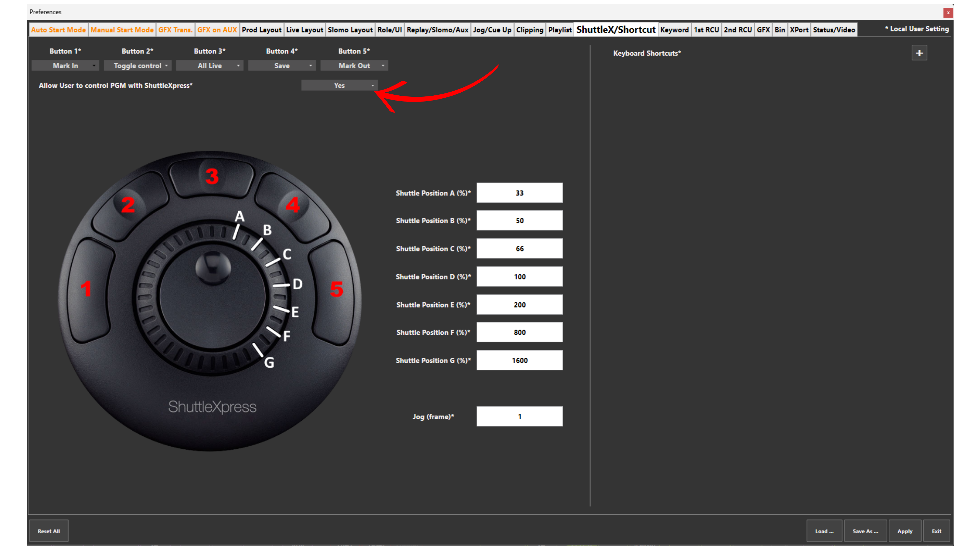Screen dimensions: 980x551
Task: Open the Button 2 Toggle control dropdown
Action: 137,66
